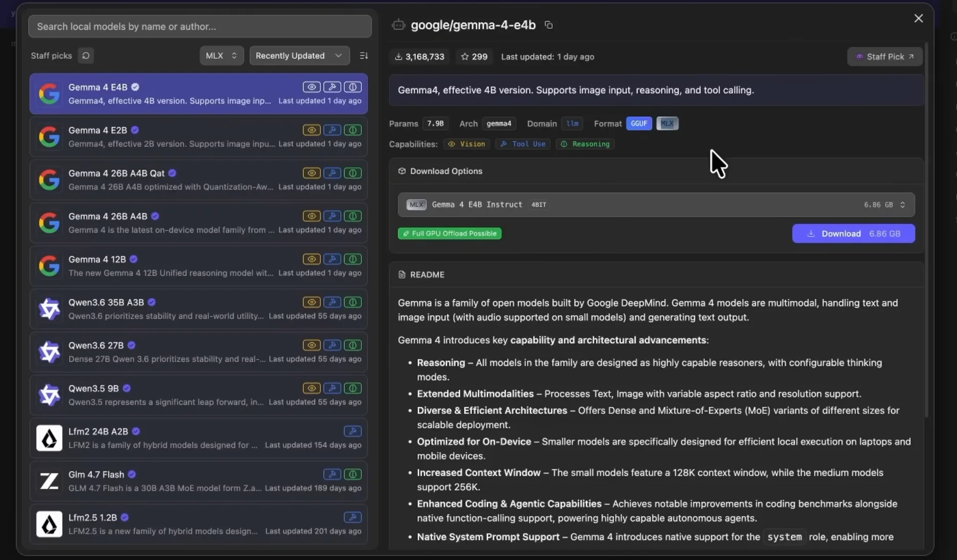Select the Qwen3.5 9B model
The width and height of the screenshot is (957, 560).
pos(199,395)
